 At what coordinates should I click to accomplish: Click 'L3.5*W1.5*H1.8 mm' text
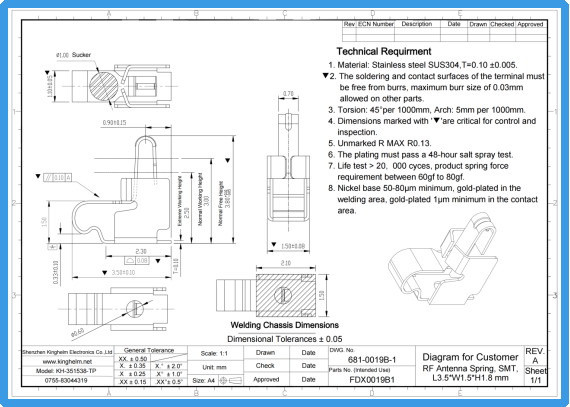470,378
